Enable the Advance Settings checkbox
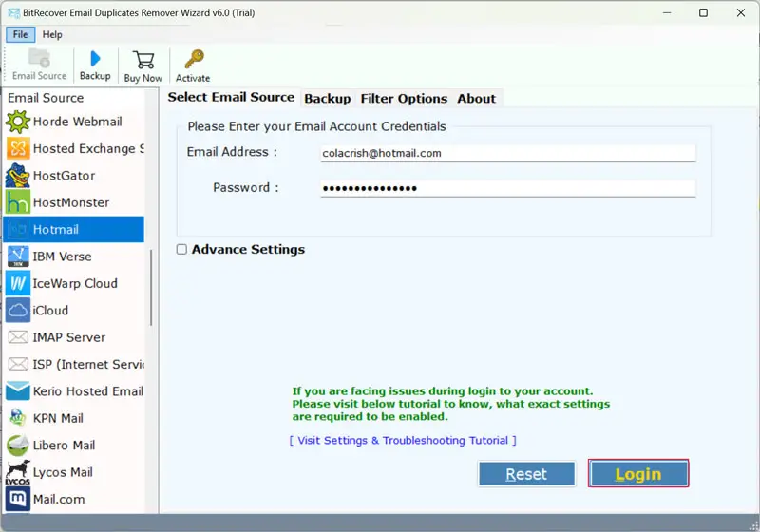 tap(181, 250)
